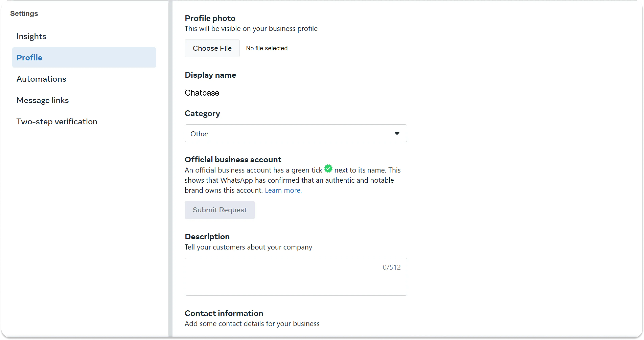
Task: Click the Official business account heading
Action: click(x=233, y=160)
